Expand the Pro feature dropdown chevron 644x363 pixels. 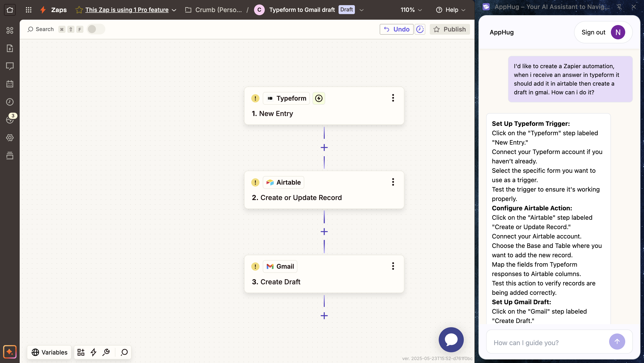coord(174,10)
